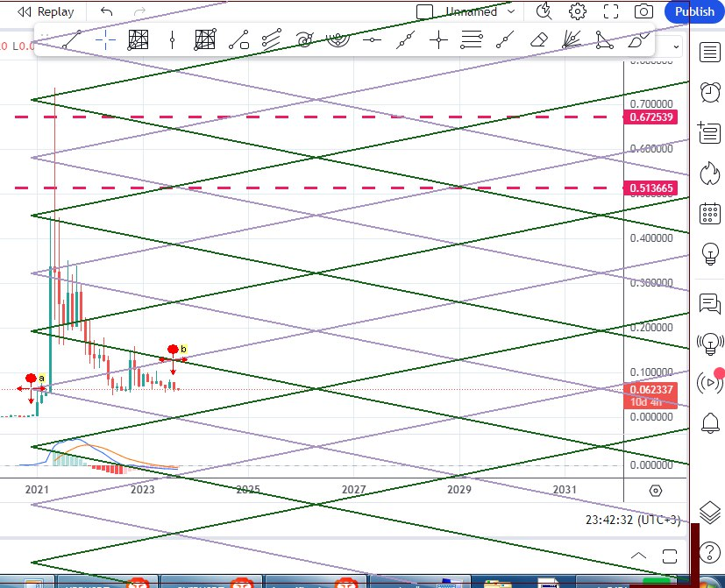
Task: Click the blue Publish button
Action: (x=694, y=11)
